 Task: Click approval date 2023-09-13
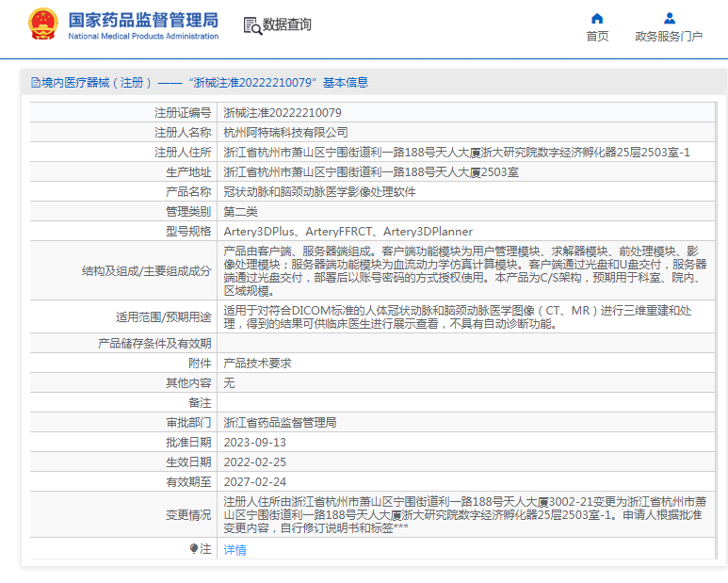pyautogui.click(x=255, y=443)
